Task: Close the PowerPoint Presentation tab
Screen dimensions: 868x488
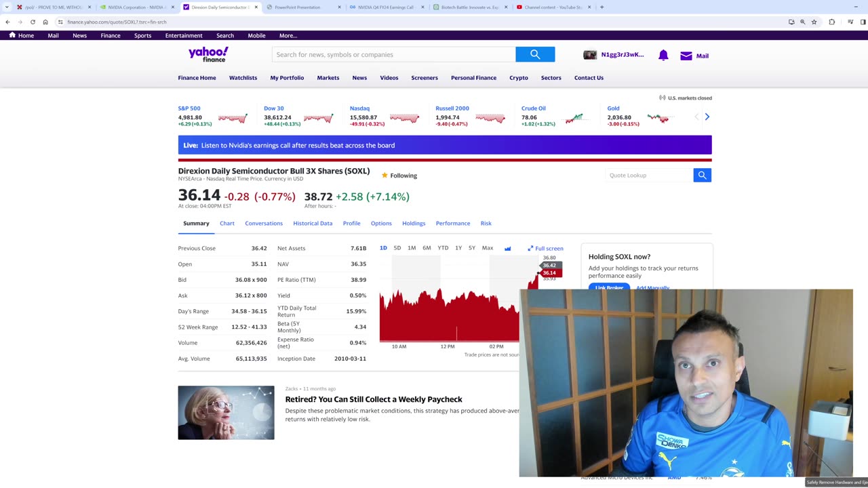Action: 339,7
